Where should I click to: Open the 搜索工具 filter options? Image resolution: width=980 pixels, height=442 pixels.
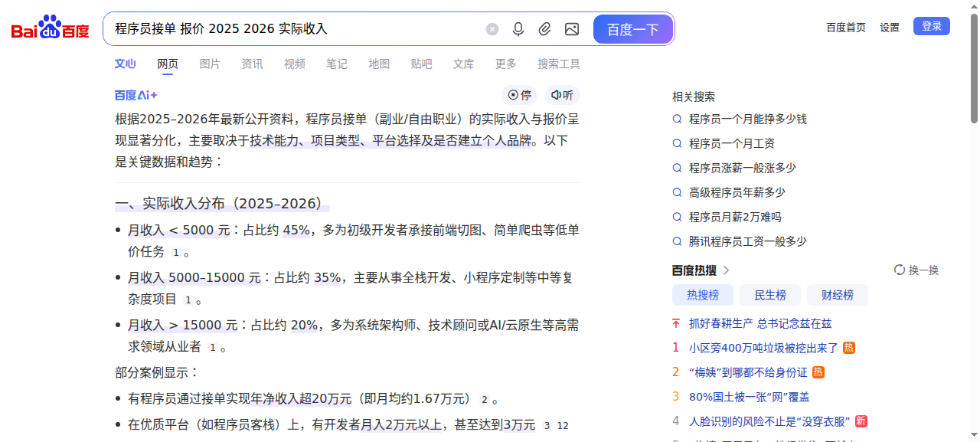pos(558,64)
